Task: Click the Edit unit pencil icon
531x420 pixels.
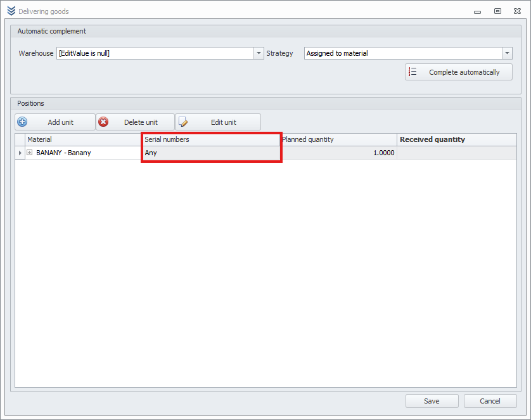Action: 183,122
